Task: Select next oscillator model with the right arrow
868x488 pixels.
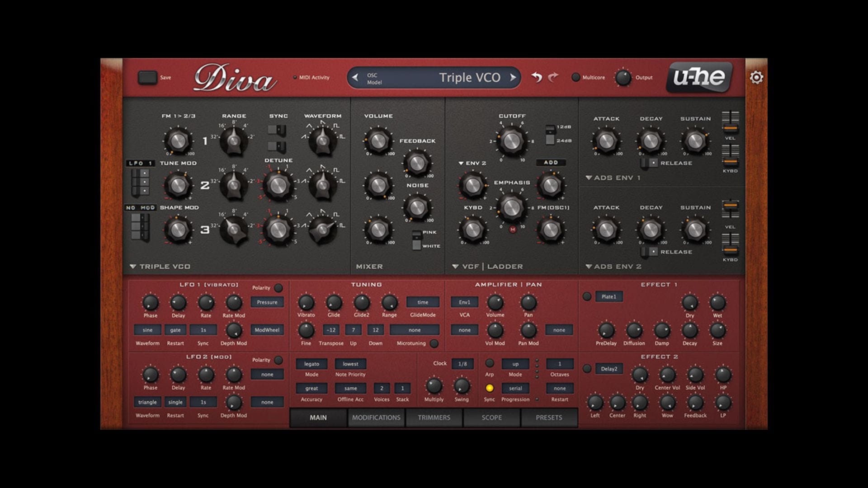Action: coord(513,78)
